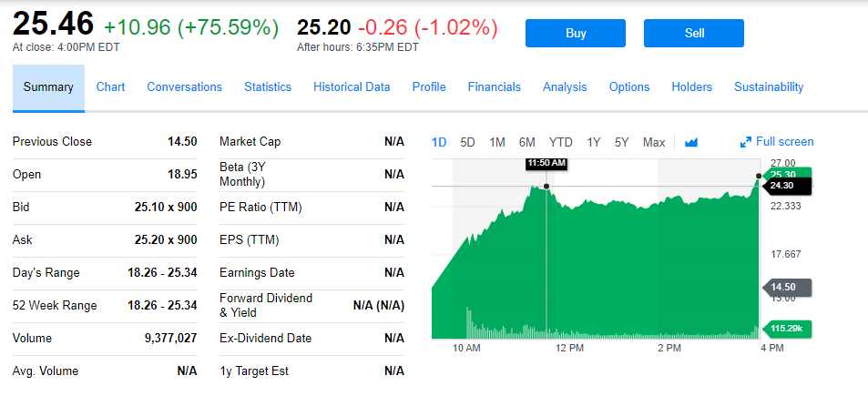This screenshot has width=868, height=396.
Task: Switch to the Chart tab
Action: pos(110,87)
